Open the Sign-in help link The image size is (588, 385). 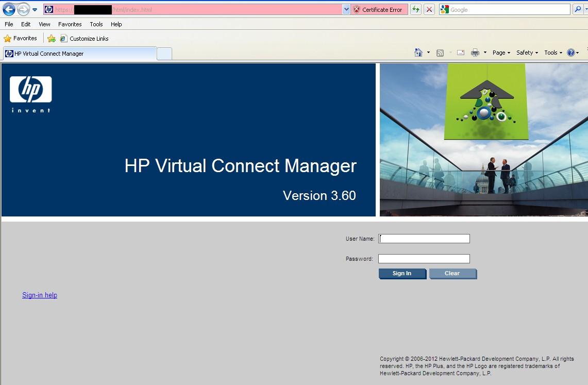pos(39,295)
